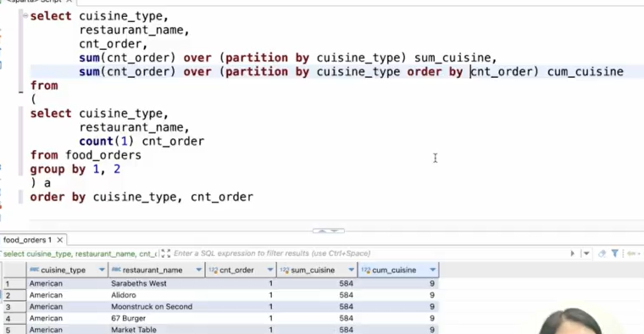This screenshot has width=644, height=334.
Task: Collapse the outer select query fold marker
Action: click(x=25, y=15)
